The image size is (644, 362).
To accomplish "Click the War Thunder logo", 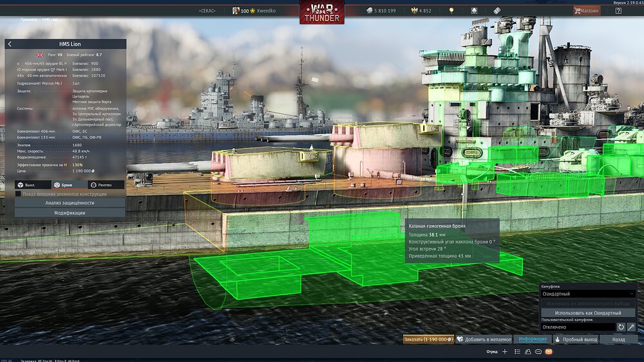I will 322,12.
